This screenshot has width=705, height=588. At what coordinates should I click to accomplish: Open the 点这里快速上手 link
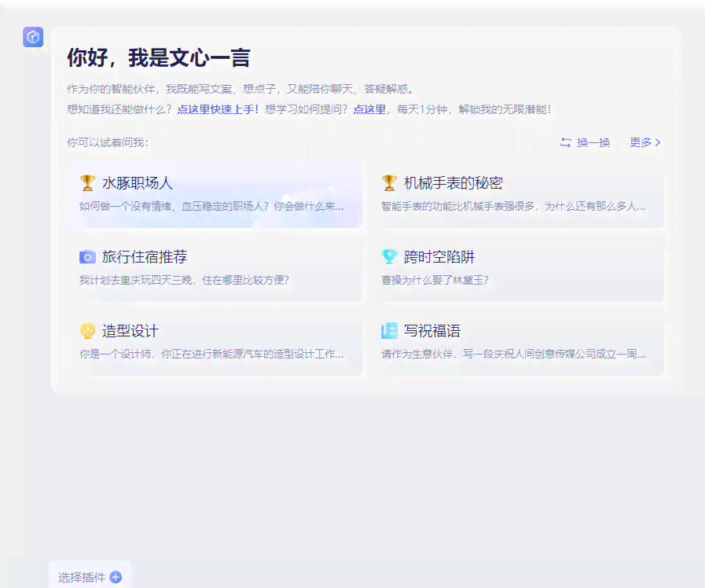[218, 109]
